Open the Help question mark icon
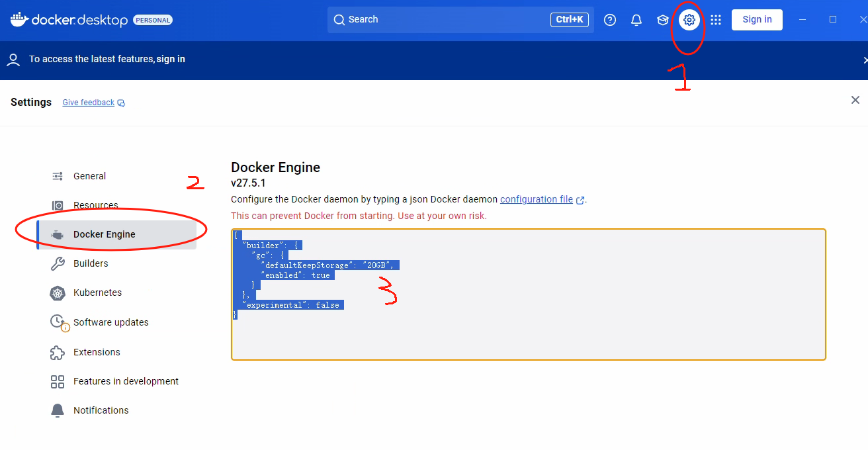The image size is (868, 450). tap(610, 20)
